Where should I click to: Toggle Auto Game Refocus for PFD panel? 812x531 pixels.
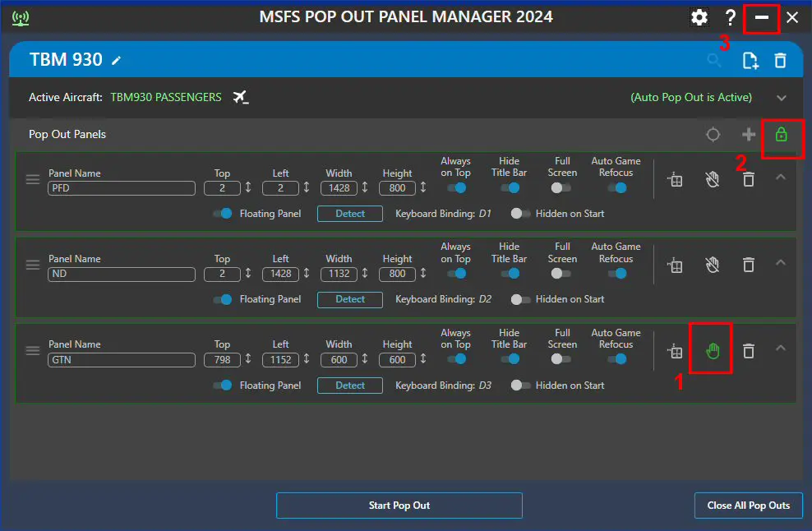[x=617, y=187]
